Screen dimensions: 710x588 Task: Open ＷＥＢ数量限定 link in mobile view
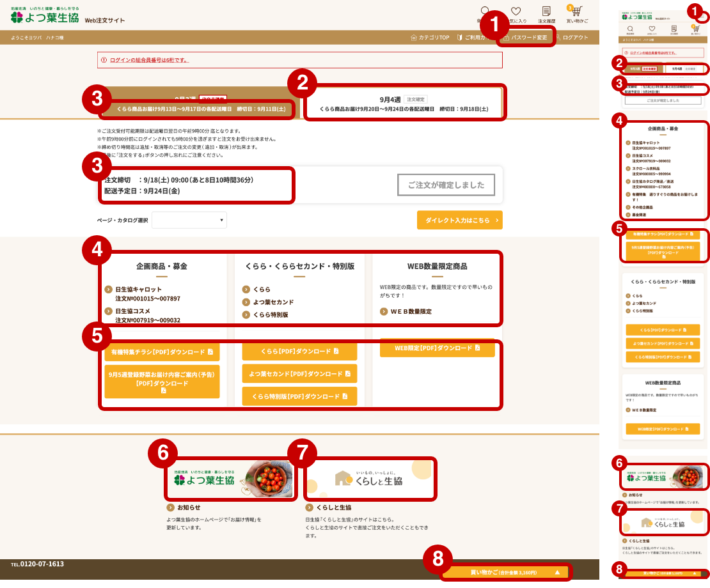(641, 410)
